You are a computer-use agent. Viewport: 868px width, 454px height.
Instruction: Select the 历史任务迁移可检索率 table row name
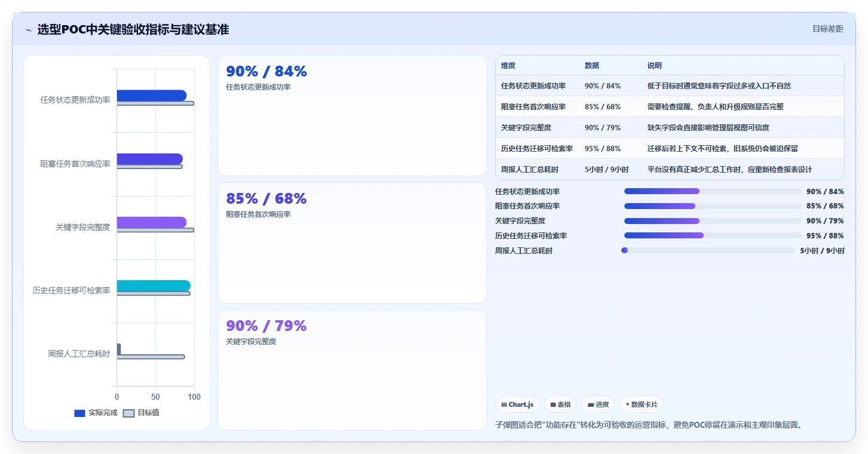[537, 149]
